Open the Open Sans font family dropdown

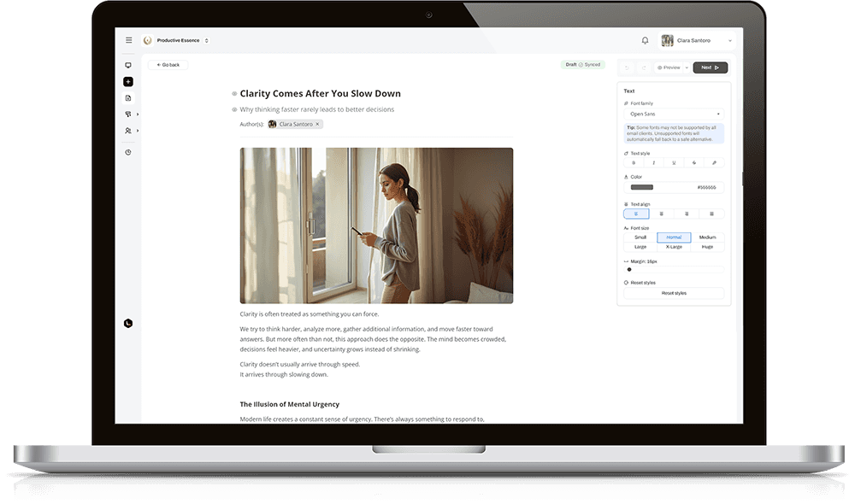click(674, 114)
